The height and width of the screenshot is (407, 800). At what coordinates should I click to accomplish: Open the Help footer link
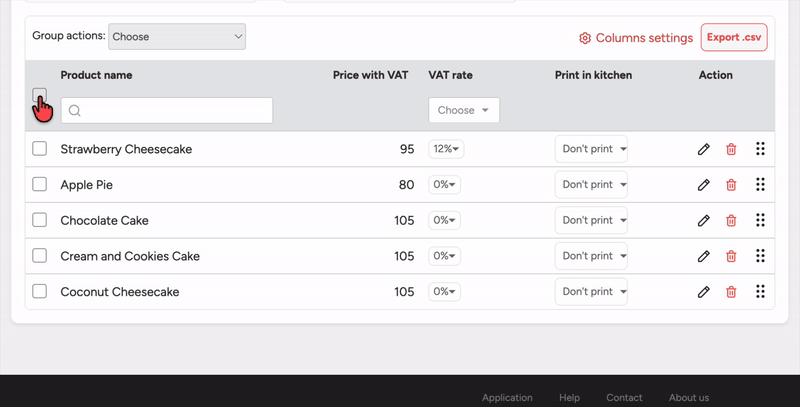[569, 397]
